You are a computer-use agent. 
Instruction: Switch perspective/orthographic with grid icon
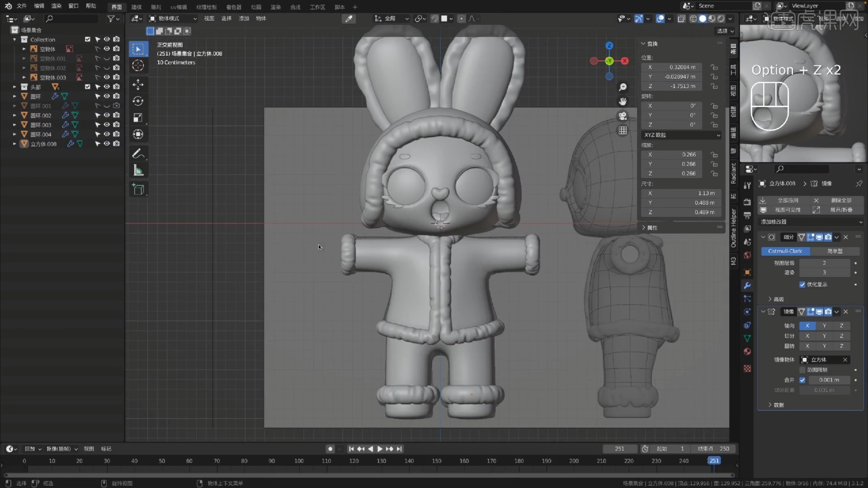623,131
